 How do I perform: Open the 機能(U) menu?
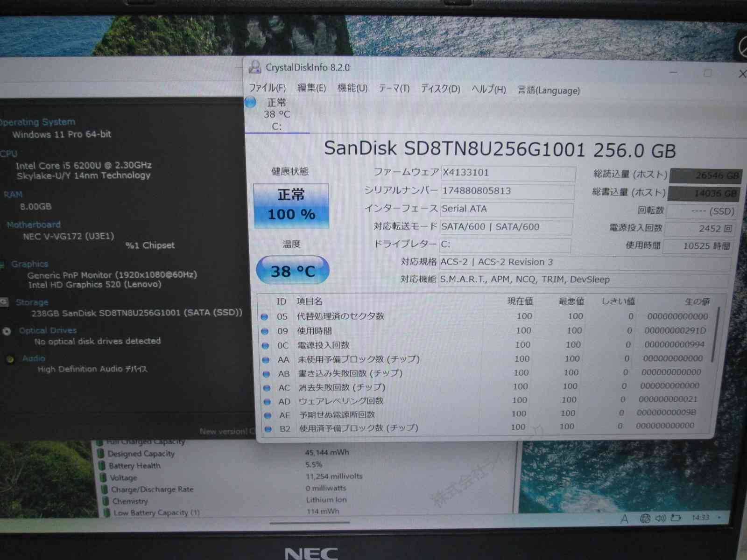pyautogui.click(x=352, y=88)
